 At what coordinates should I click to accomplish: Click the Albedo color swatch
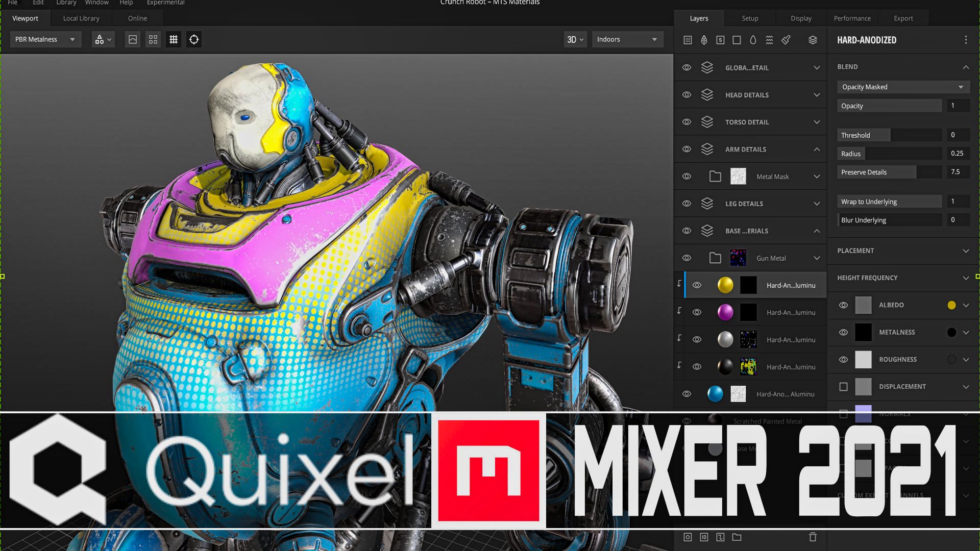pos(951,305)
